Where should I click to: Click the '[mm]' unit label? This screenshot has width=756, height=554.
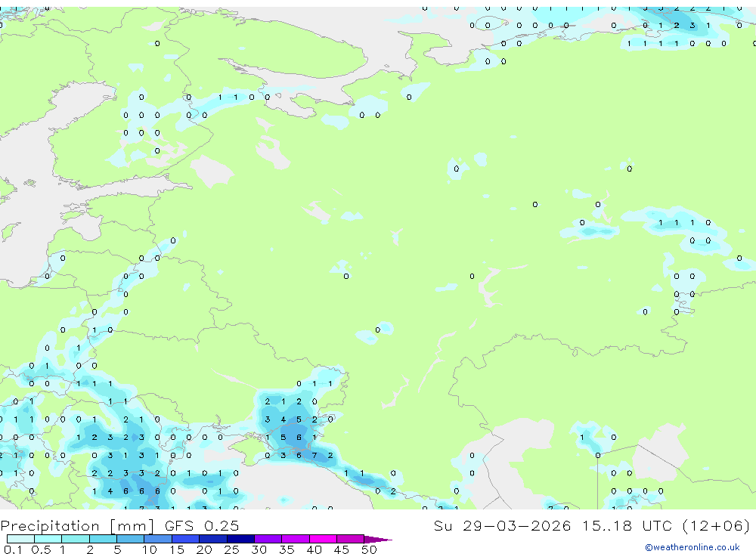pos(132,526)
